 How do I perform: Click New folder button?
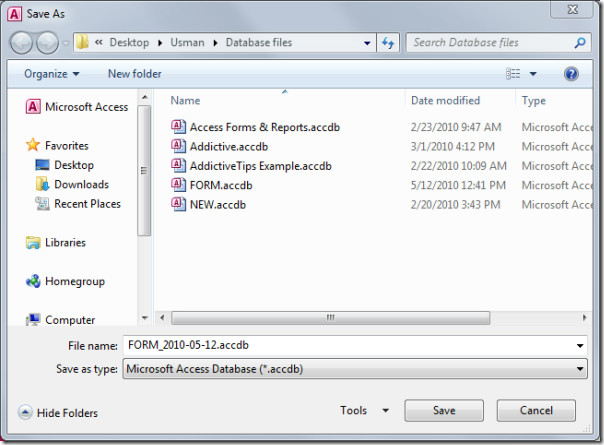click(134, 74)
